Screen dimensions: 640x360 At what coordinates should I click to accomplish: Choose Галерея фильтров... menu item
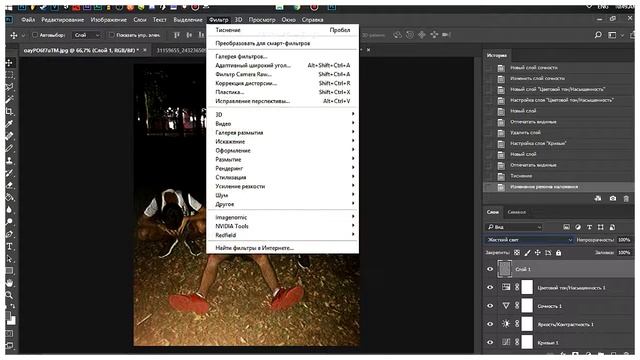click(x=282, y=56)
